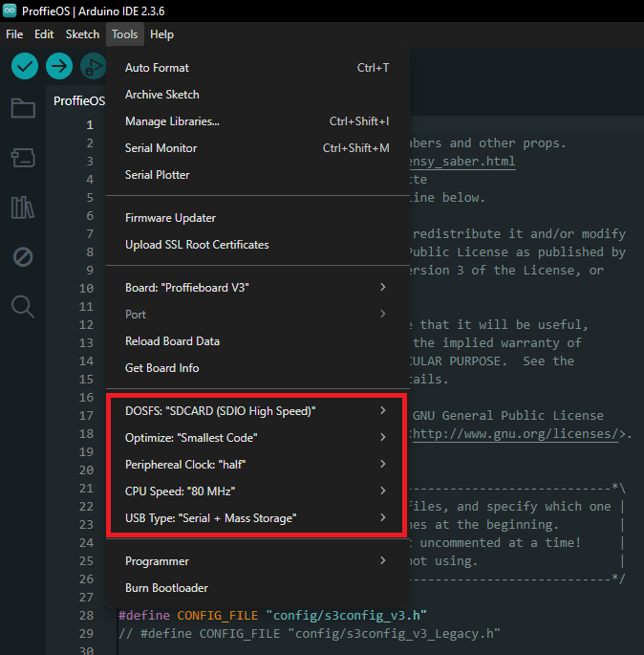
Task: Open the Edit menu
Action: coord(44,34)
